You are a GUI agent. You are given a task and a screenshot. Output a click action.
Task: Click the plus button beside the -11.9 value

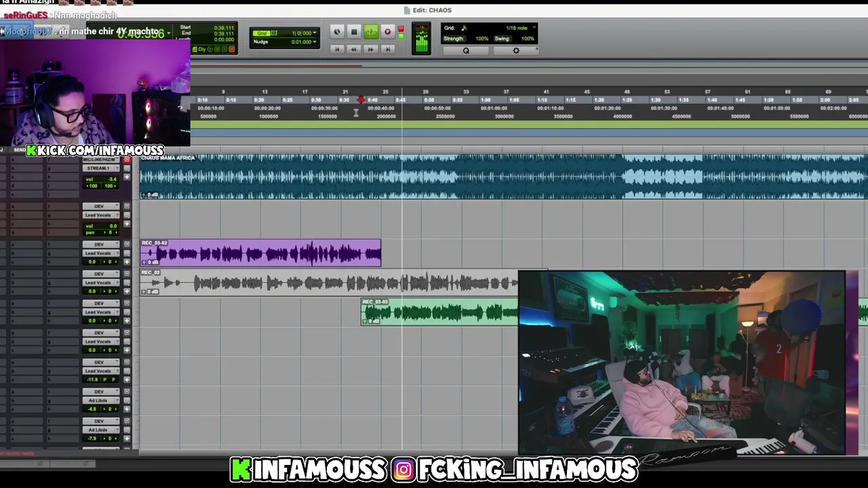(x=127, y=380)
